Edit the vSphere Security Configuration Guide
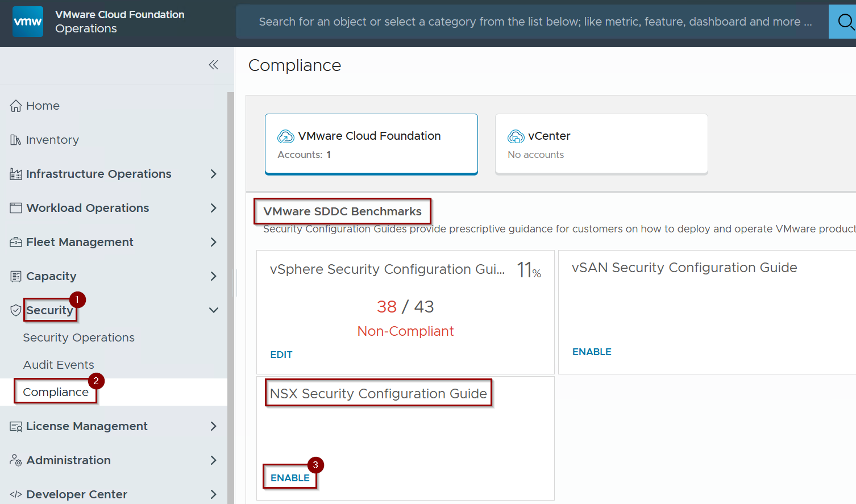Viewport: 856px width, 504px height. point(281,355)
